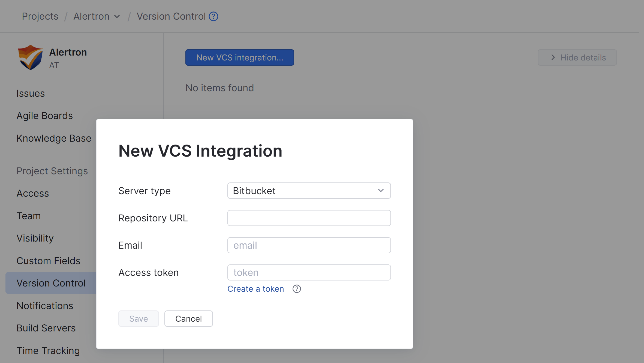The width and height of the screenshot is (644, 363).
Task: Open Custom Fields settings
Action: [48, 261]
